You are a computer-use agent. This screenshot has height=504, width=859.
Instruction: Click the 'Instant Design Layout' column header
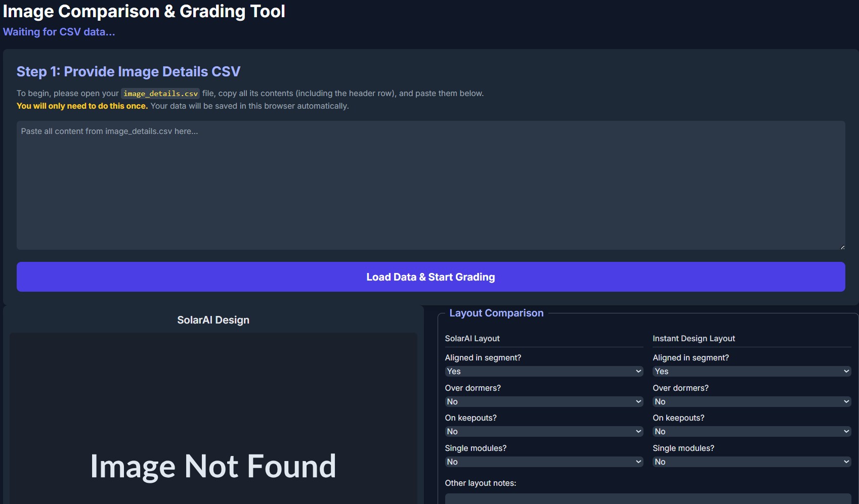694,339
